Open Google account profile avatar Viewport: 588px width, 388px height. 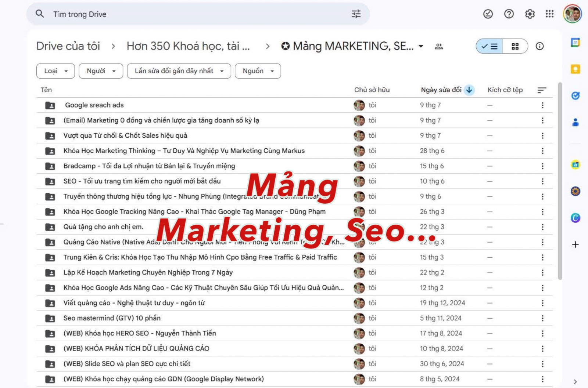coord(573,14)
